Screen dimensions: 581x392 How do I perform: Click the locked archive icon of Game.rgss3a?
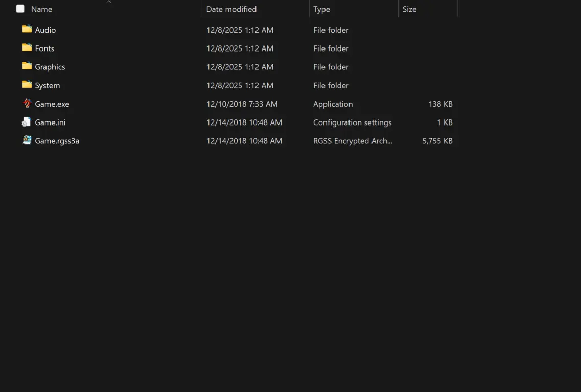pyautogui.click(x=27, y=140)
